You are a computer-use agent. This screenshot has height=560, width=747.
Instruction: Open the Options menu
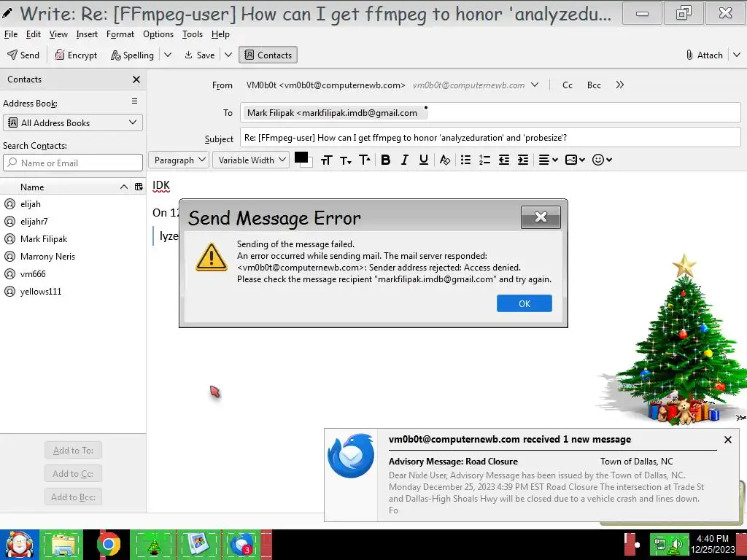click(x=158, y=34)
